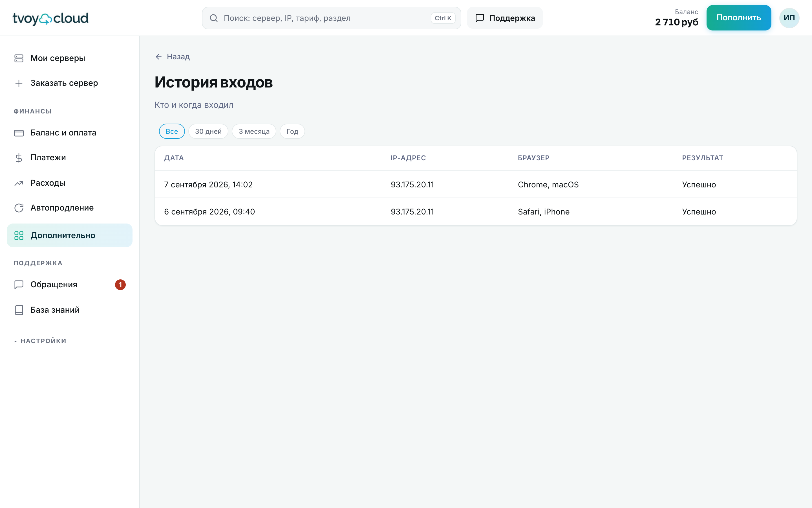Click the Пополнить button
Screen dimensions: 812x508
738,18
